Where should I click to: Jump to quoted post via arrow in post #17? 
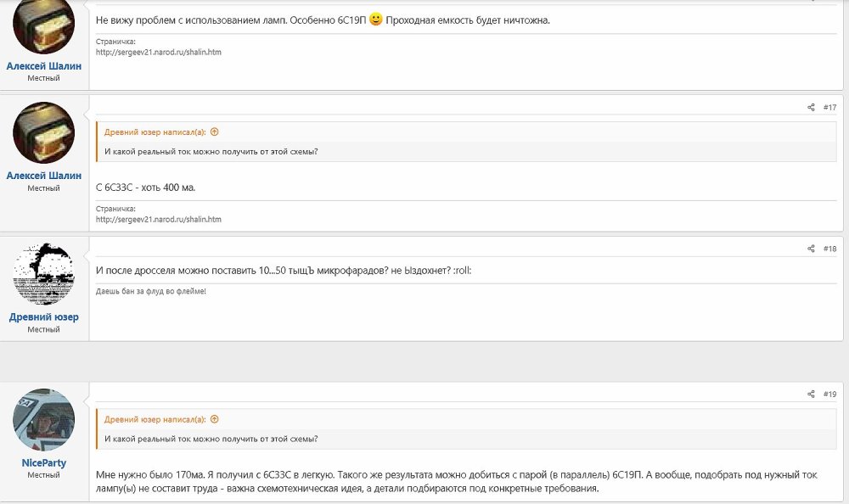(x=214, y=132)
